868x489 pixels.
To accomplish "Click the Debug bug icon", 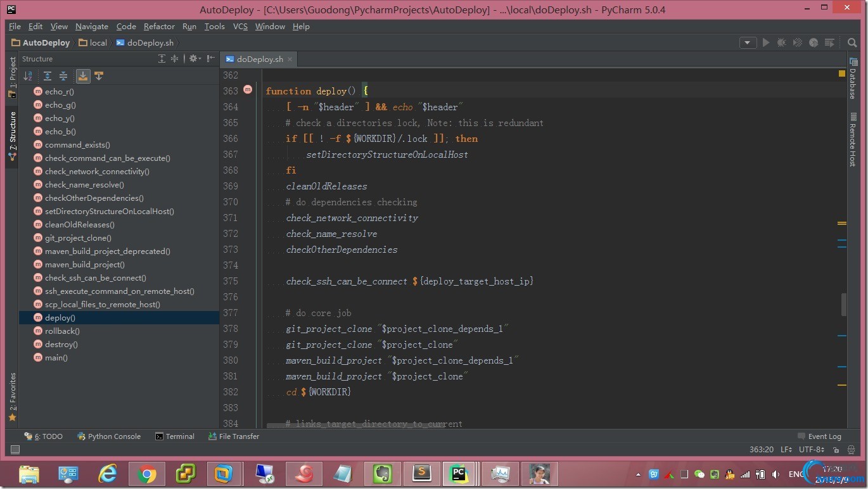I will (x=782, y=42).
